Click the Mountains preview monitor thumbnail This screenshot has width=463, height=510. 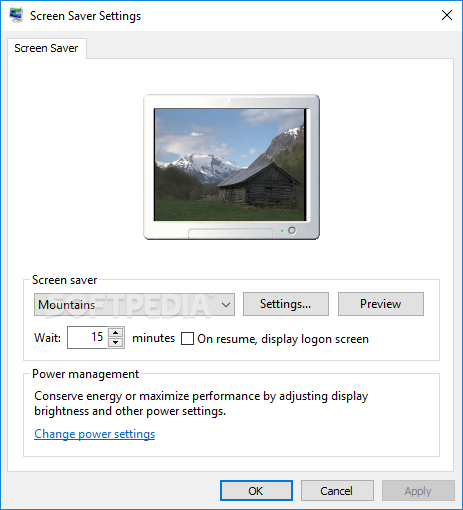pyautogui.click(x=231, y=167)
